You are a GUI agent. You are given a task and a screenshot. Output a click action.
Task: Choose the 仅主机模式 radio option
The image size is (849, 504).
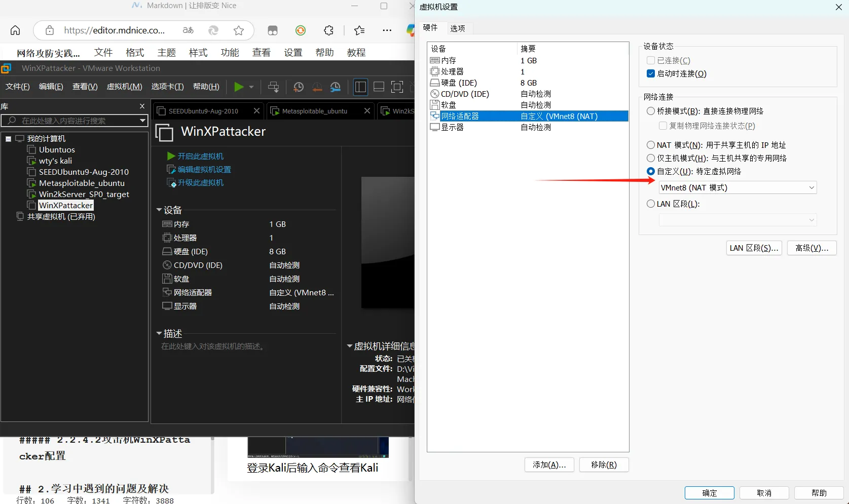click(651, 158)
